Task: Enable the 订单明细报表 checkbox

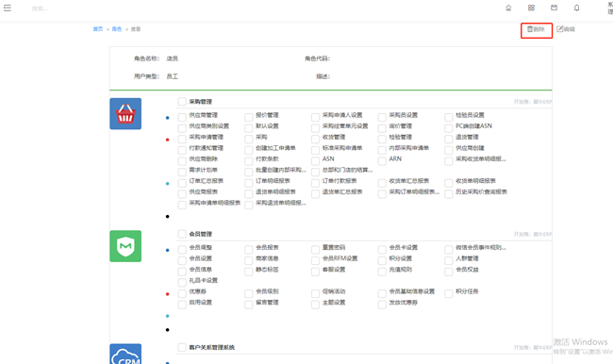Action: [x=249, y=183]
